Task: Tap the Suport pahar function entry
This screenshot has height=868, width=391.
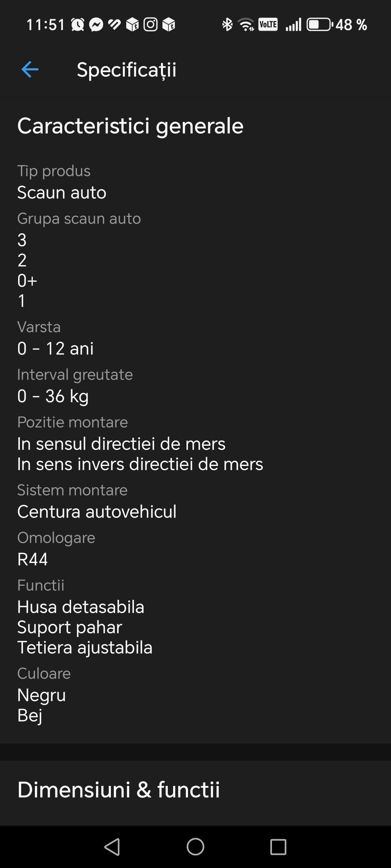Action: click(70, 627)
